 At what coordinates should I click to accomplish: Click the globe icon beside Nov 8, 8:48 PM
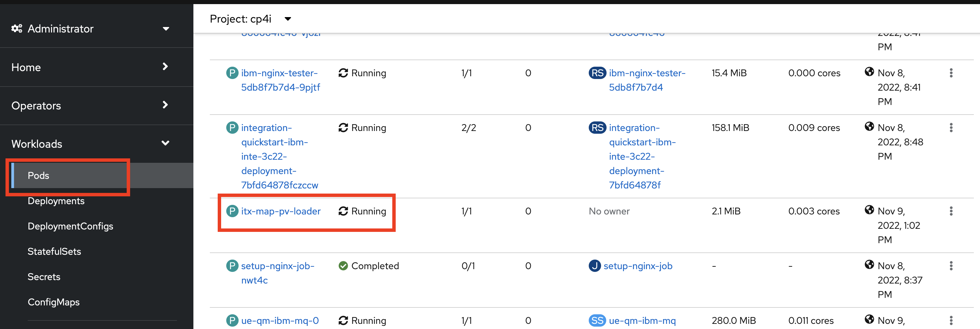click(x=869, y=126)
